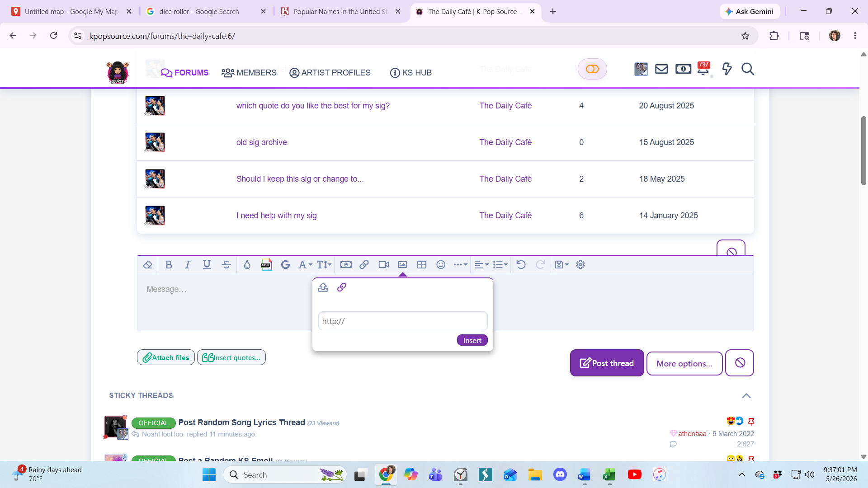
Task: Click the What's new lightning bolt icon
Action: [x=727, y=69]
